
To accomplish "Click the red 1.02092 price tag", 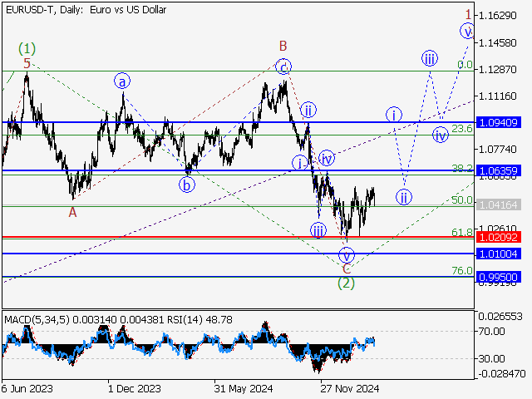I will (x=499, y=237).
